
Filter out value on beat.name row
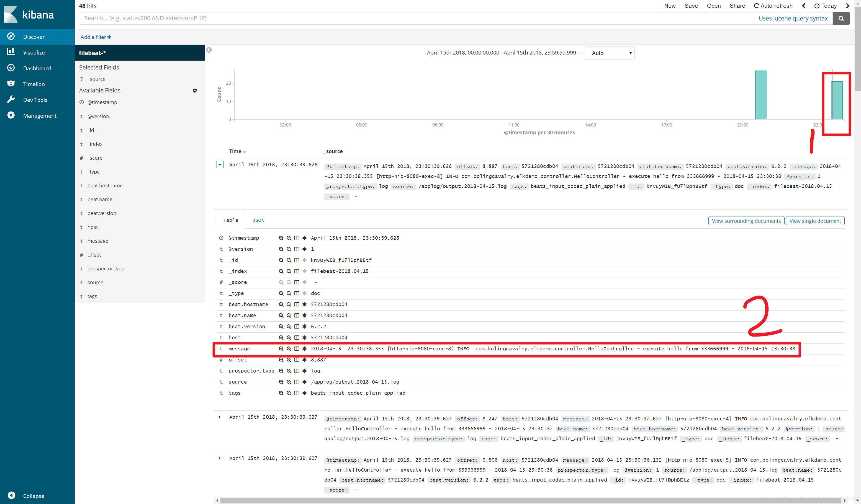point(289,316)
